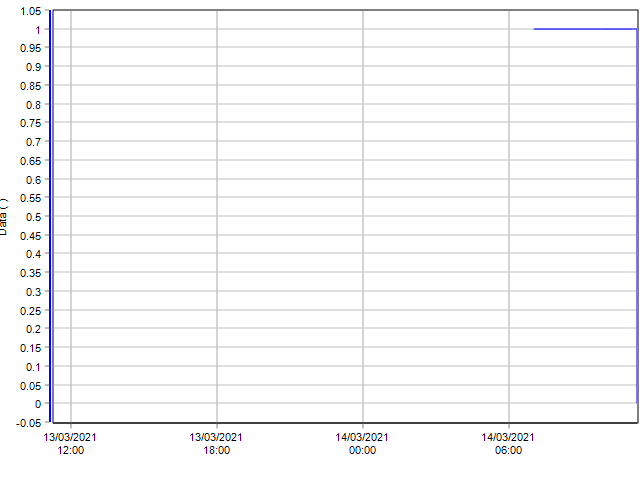Select the 0.25 y-axis tick label
The image size is (640, 480).
30,310
